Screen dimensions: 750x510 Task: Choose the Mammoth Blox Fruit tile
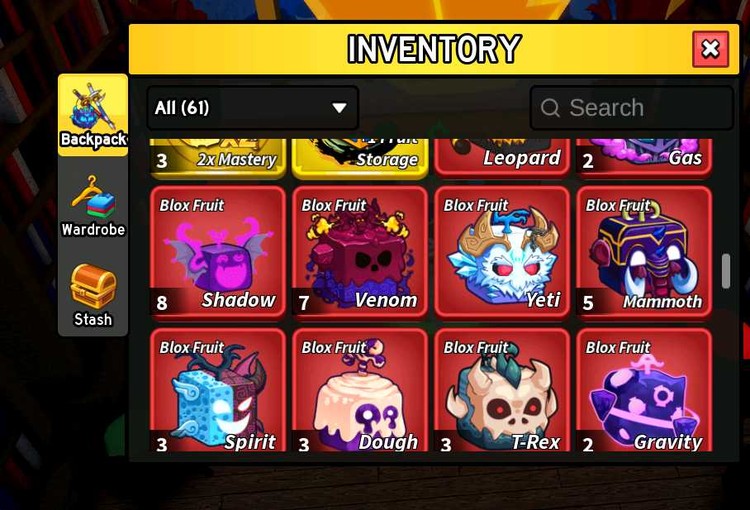point(644,252)
